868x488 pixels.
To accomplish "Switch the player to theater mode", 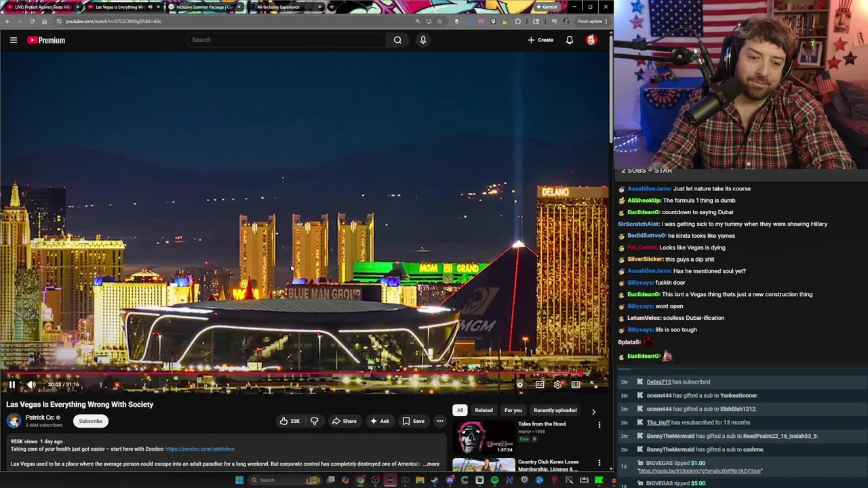I will pyautogui.click(x=576, y=384).
